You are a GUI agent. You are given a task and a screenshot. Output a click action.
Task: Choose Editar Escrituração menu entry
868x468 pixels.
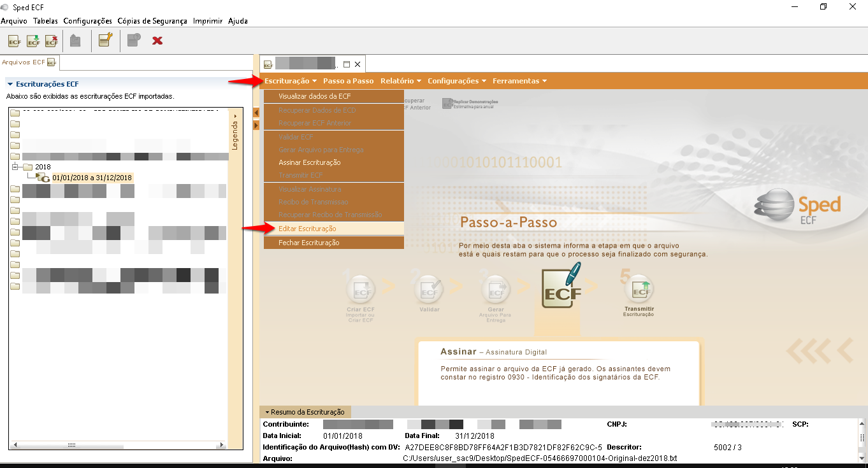[x=334, y=229]
